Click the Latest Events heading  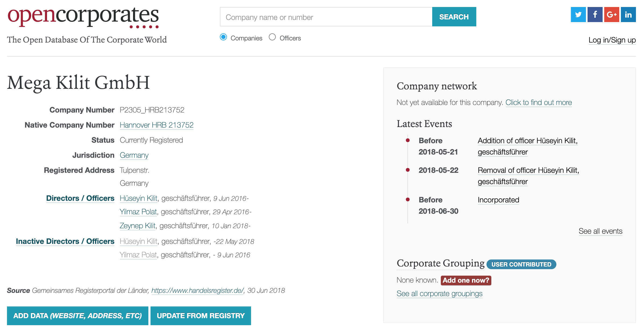point(424,124)
